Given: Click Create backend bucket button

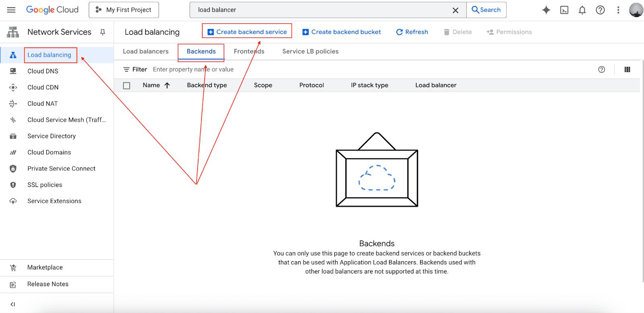Looking at the screenshot, I should point(341,32).
